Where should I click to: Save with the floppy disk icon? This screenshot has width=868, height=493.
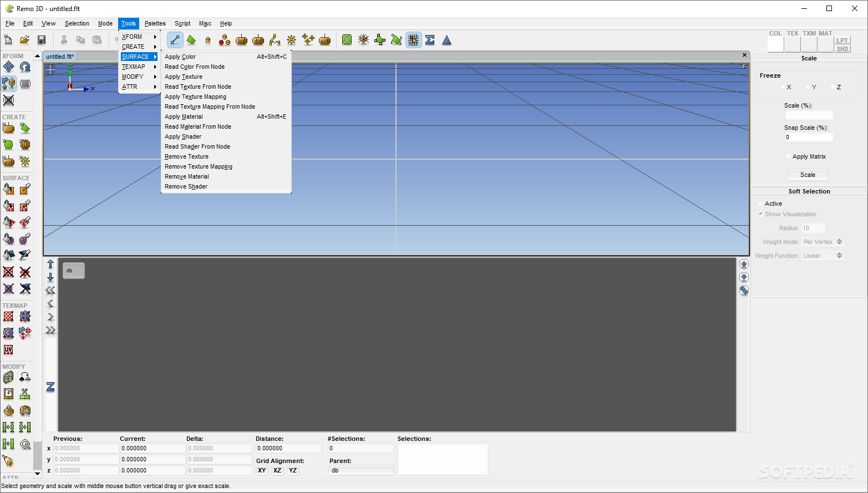(x=42, y=40)
